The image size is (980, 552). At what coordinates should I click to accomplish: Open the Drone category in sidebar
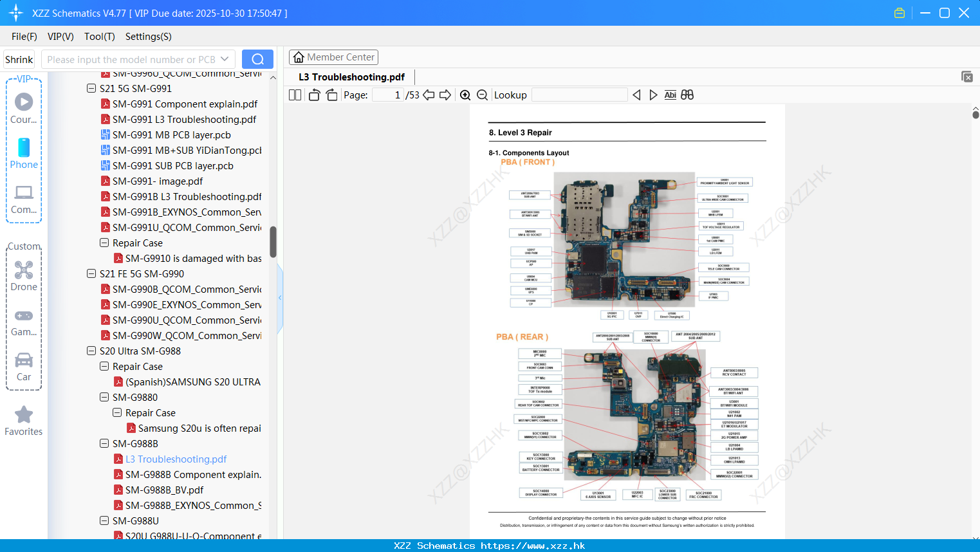pyautogui.click(x=24, y=276)
